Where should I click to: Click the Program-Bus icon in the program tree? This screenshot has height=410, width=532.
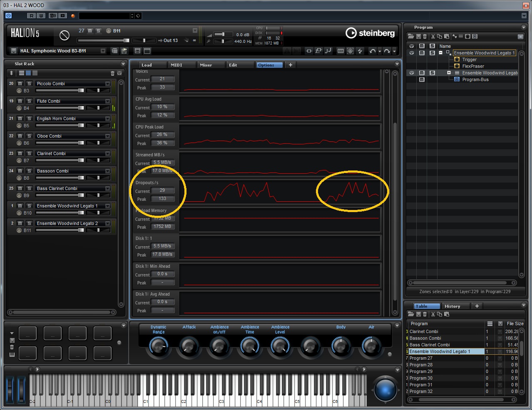[x=457, y=79]
